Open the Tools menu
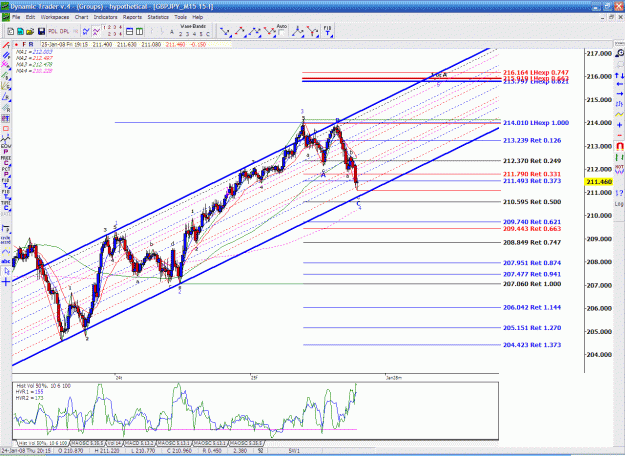 pos(181,17)
